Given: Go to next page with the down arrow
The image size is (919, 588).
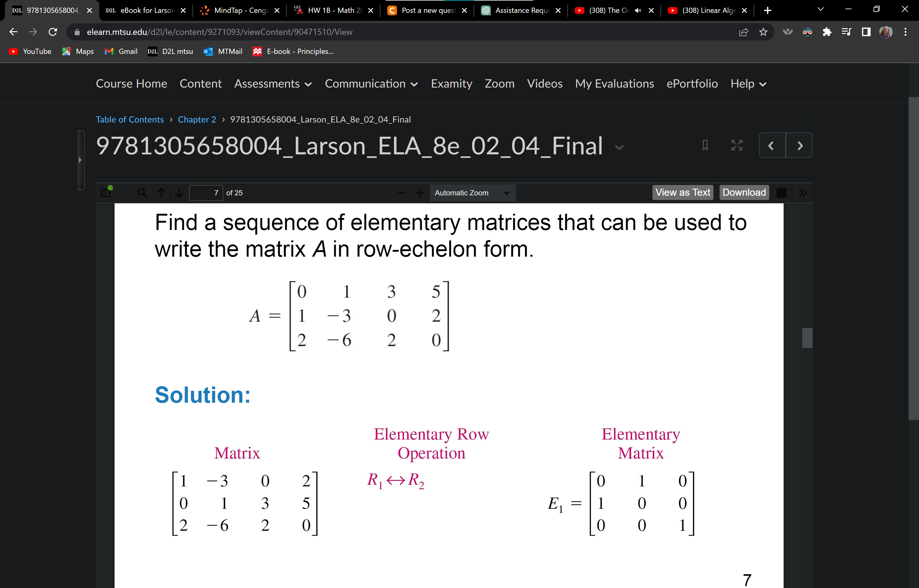Looking at the screenshot, I should (179, 192).
